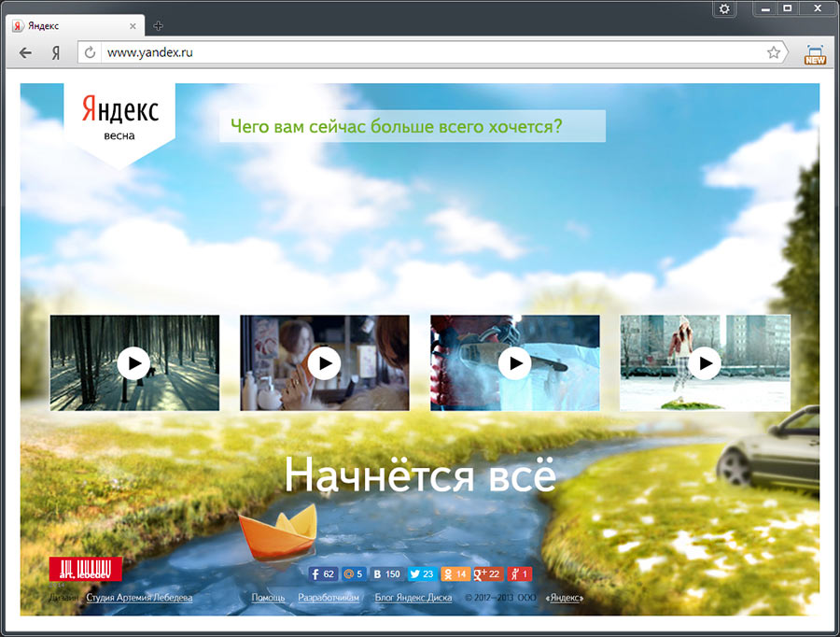840x637 pixels.
Task: Open the Помощь footer link
Action: coord(268,598)
